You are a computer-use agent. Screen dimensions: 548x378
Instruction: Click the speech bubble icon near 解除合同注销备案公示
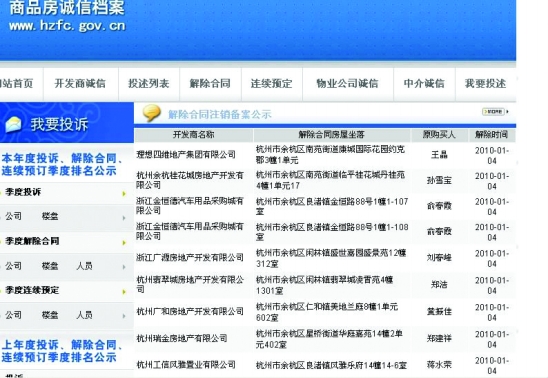(152, 113)
